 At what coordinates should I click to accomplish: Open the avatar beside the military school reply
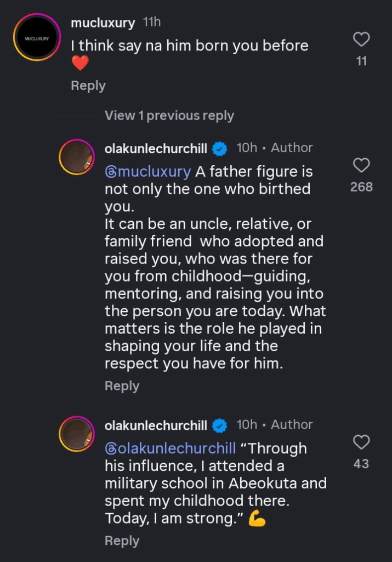[77, 435]
